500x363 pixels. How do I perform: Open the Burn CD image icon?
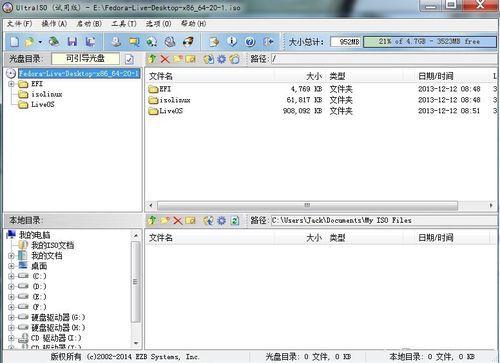point(188,42)
